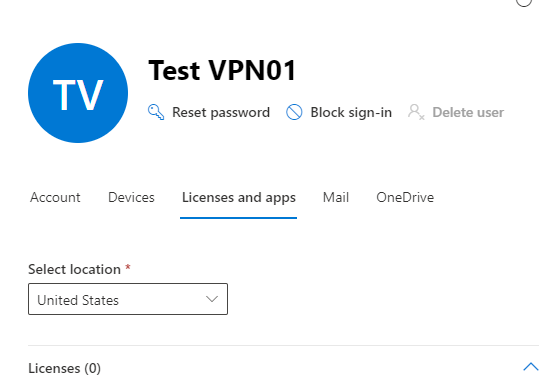The image size is (547, 381).
Task: Click the Reset password text link
Action: 221,113
